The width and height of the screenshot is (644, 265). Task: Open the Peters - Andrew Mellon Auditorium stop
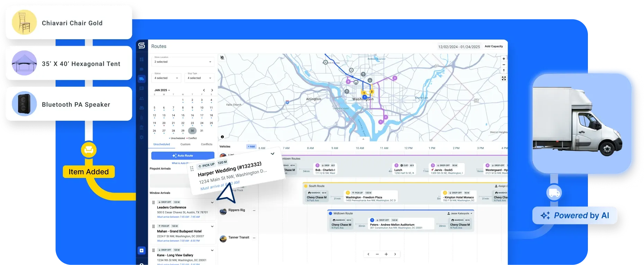point(401,224)
